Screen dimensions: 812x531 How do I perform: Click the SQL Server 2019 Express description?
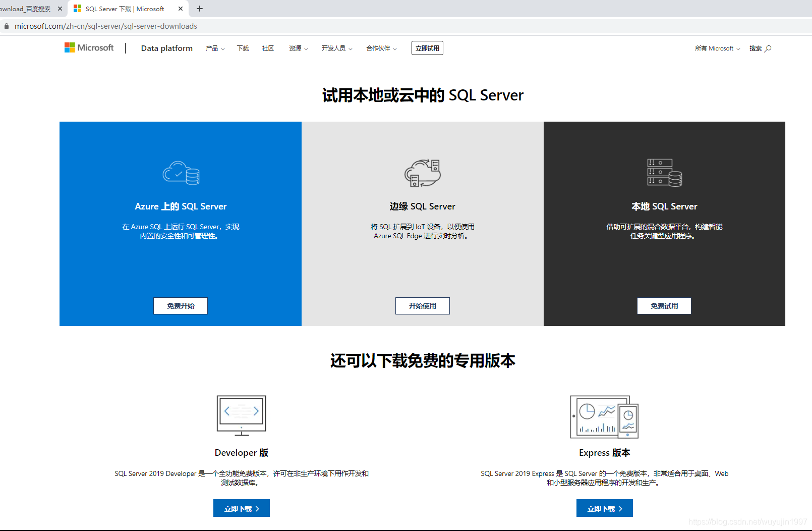(605, 478)
